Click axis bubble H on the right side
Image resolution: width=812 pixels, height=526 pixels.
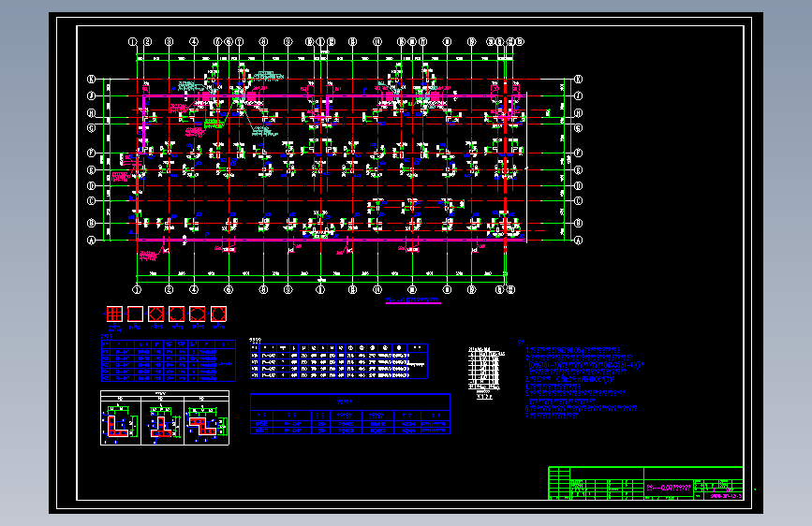pos(579,113)
